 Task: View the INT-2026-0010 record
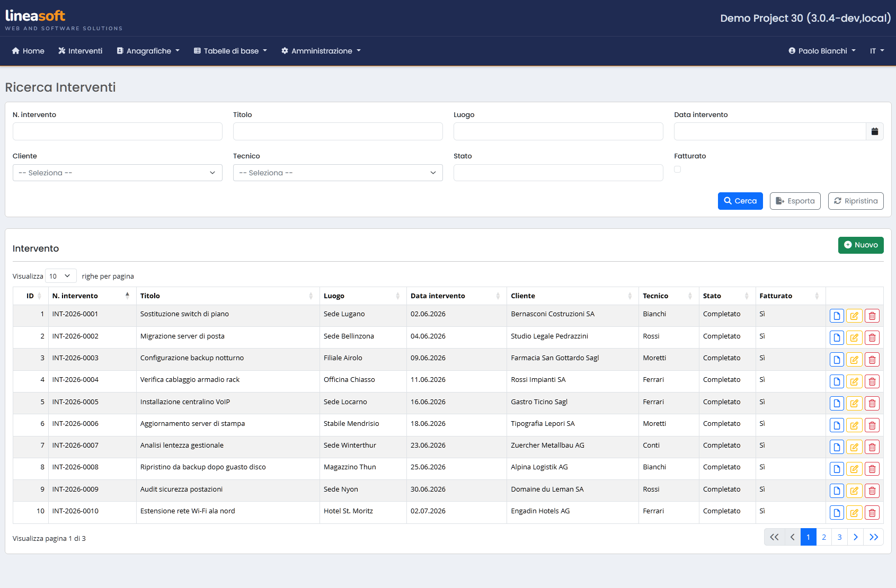(x=837, y=513)
